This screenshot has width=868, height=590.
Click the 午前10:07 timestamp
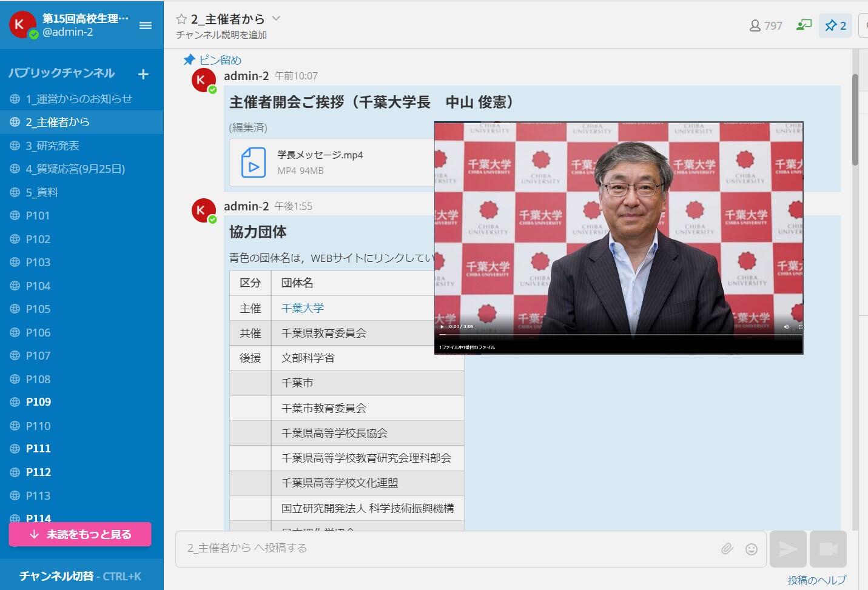(296, 76)
